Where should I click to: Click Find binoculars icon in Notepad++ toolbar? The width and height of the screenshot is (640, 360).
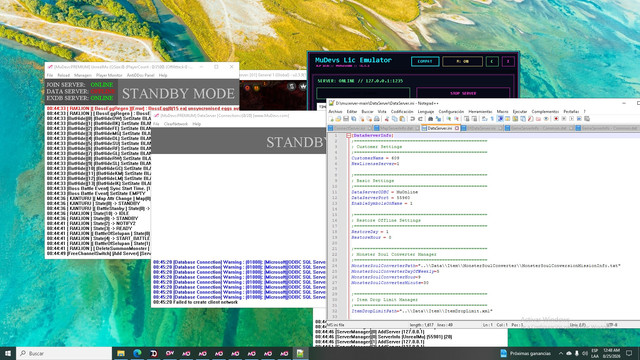point(431,119)
